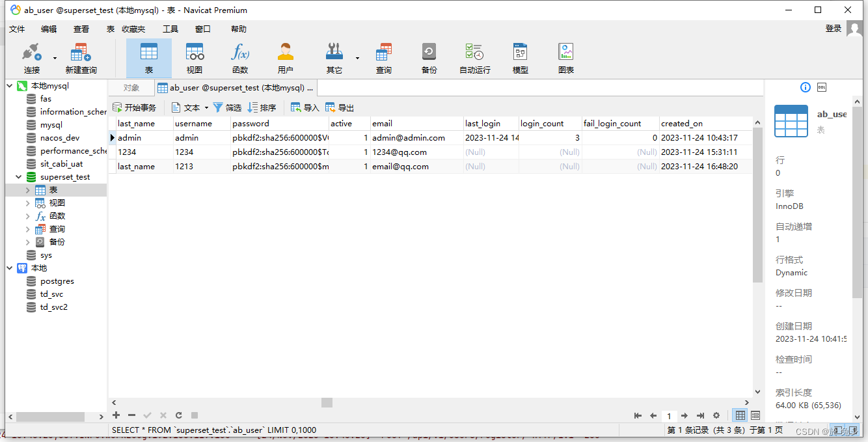The height and width of the screenshot is (442, 868).
Task: Click the 1234@qq.com email cell
Action: tap(417, 152)
